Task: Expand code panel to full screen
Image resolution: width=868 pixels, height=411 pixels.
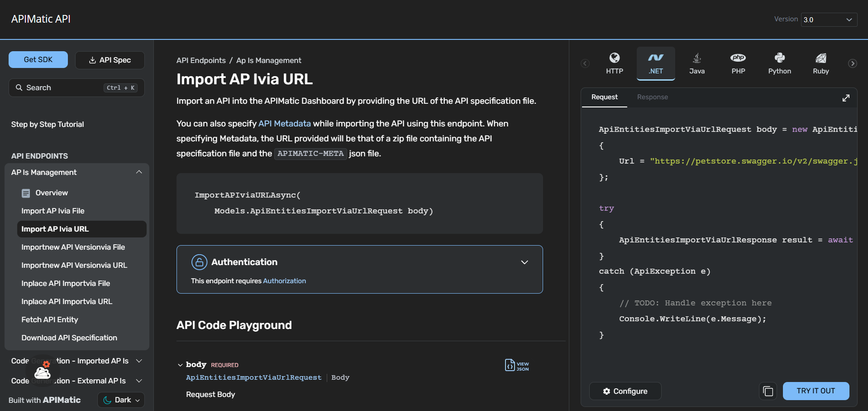Action: (x=845, y=98)
